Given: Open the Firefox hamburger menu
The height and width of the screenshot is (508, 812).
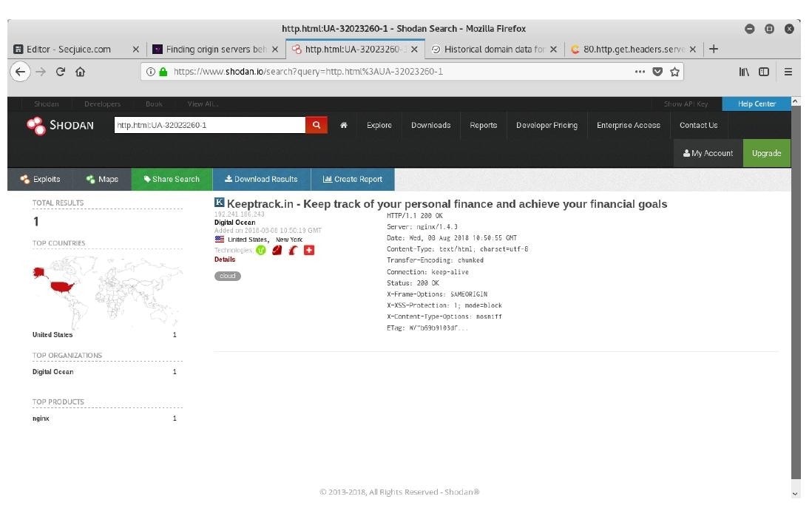Looking at the screenshot, I should point(788,72).
